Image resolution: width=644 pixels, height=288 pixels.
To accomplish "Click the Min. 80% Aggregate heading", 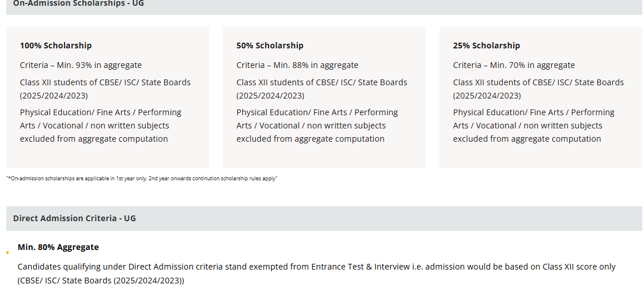I will [58, 247].
